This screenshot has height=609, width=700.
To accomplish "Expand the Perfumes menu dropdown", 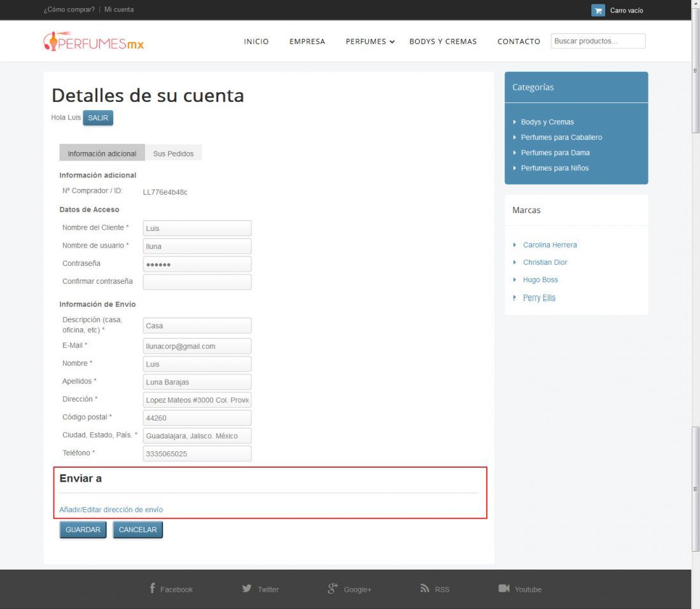I will coord(370,41).
